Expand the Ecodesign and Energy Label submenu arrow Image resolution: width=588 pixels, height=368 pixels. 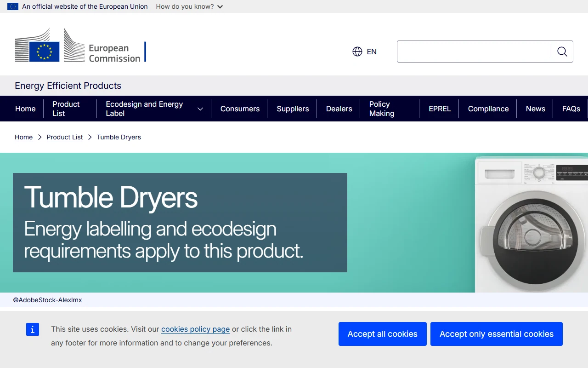(x=200, y=109)
